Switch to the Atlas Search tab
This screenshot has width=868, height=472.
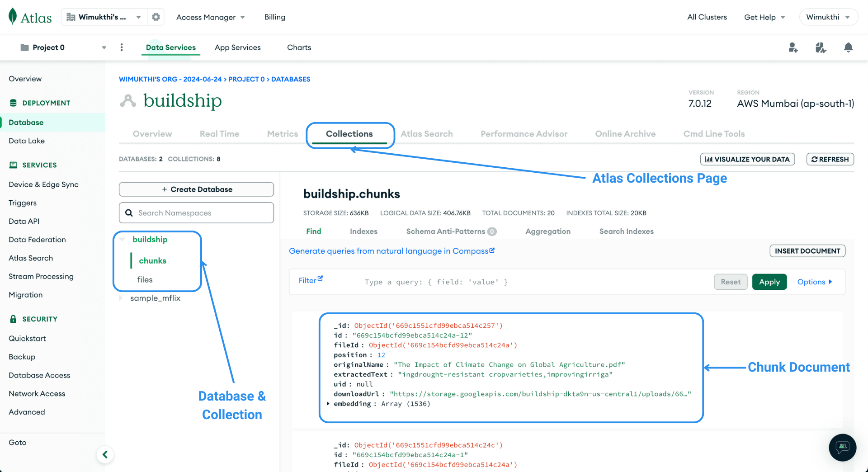(426, 134)
